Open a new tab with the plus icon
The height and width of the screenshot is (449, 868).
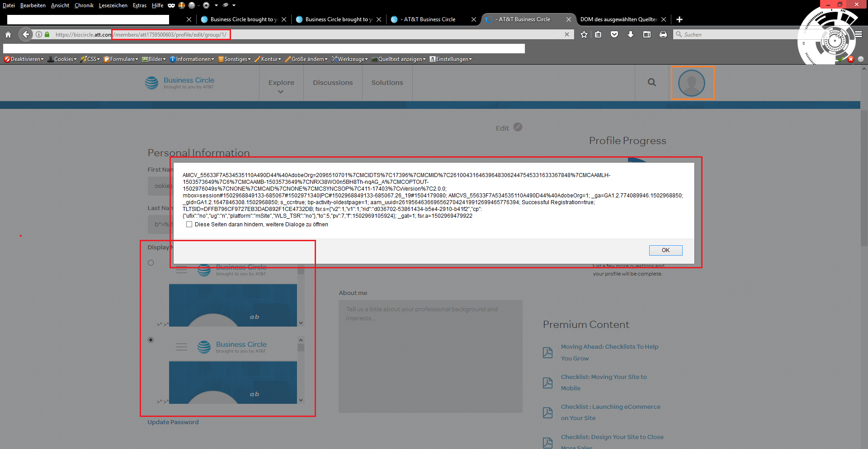click(679, 19)
